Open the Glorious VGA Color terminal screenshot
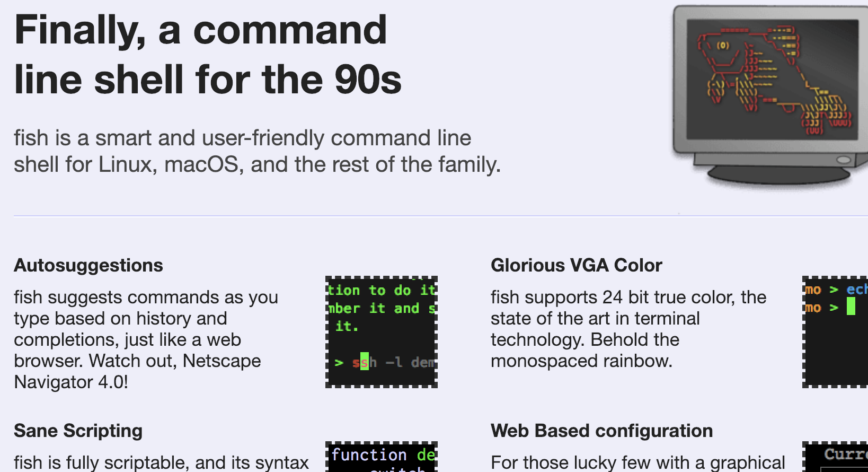The width and height of the screenshot is (868, 472). (835, 331)
